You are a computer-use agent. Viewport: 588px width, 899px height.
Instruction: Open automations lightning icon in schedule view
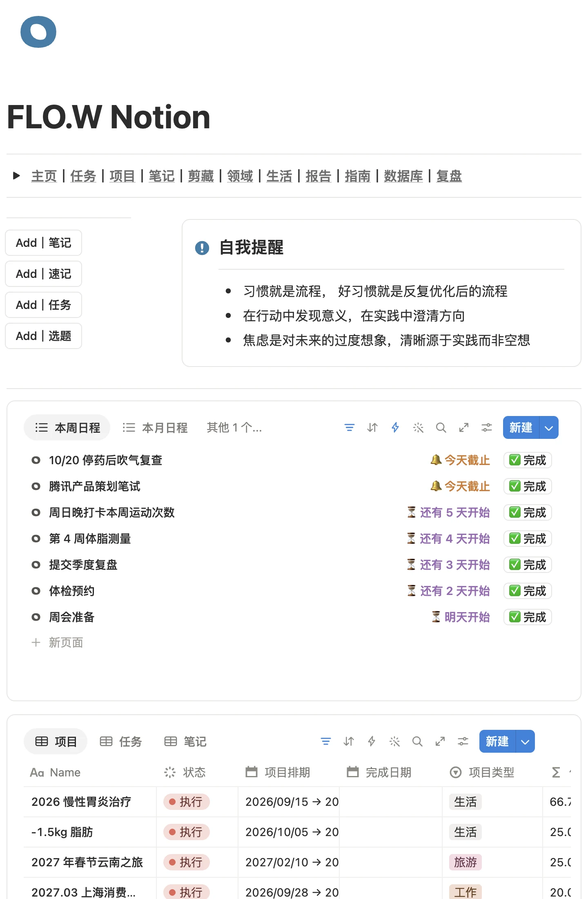click(395, 427)
